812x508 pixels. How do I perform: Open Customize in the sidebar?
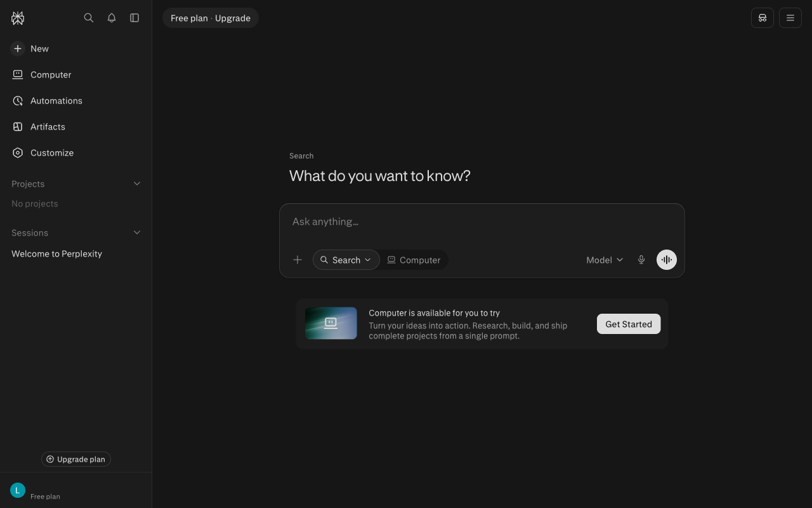[x=76, y=152]
